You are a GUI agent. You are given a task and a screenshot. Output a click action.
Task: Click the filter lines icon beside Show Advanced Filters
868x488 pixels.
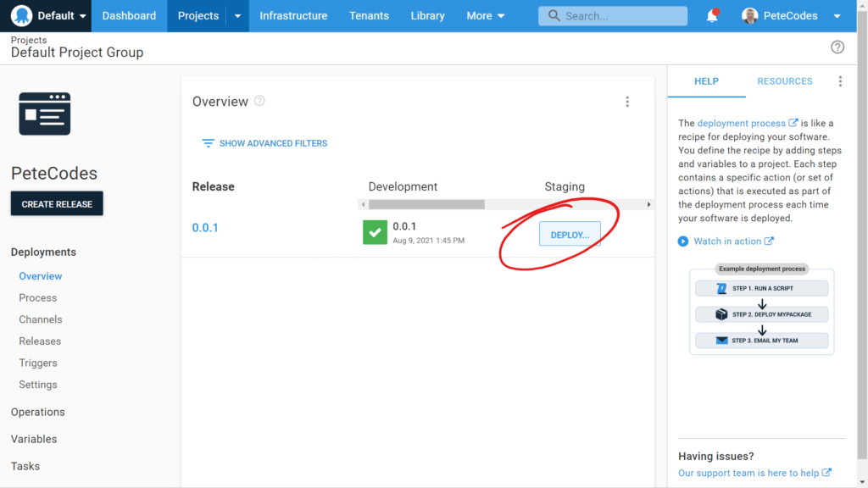[208, 143]
